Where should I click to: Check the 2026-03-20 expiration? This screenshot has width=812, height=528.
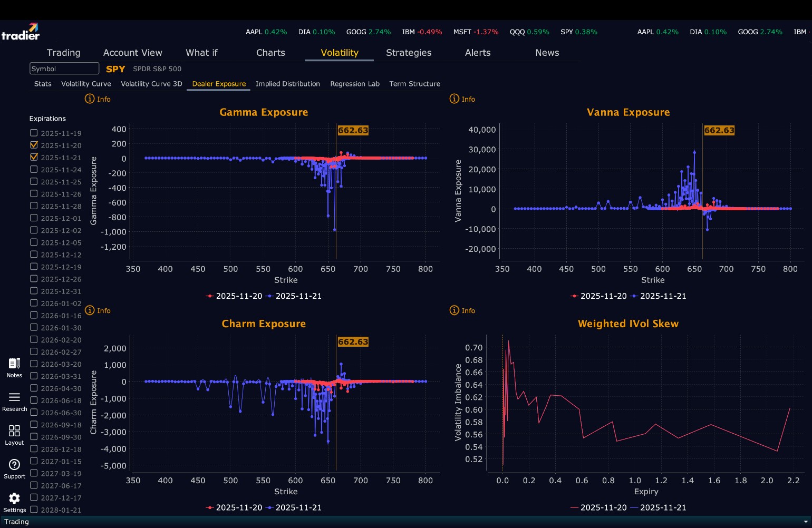pyautogui.click(x=34, y=364)
